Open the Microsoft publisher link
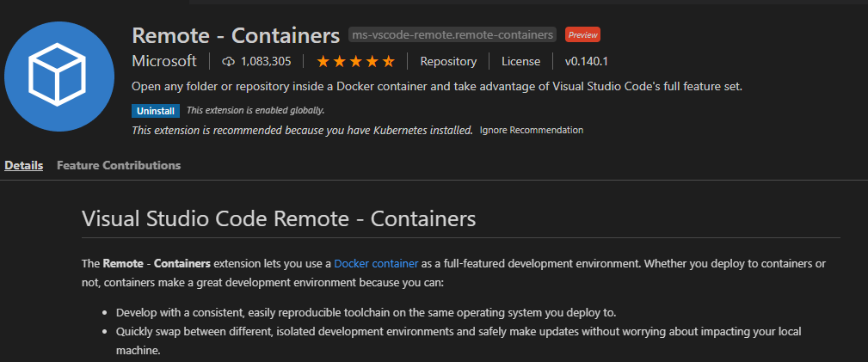 pyautogui.click(x=163, y=62)
